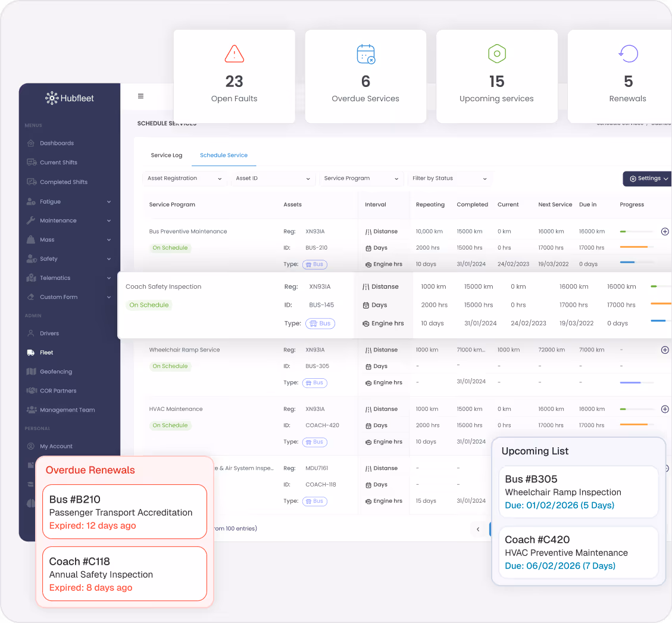Click Wheelchair Ramp Service engine hrs progress bar
672x623 pixels.
coord(637,382)
